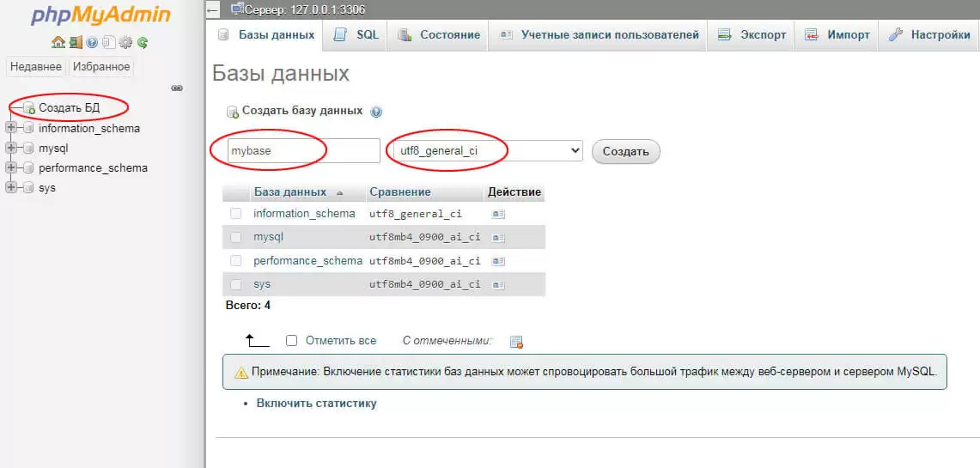Tick the checkbox for the mysql database row

point(236,237)
